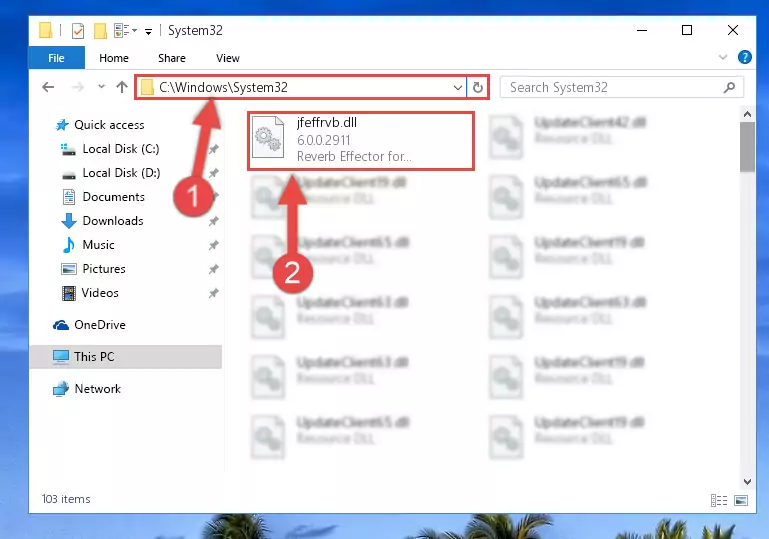Click the pin icon beside Music
The image size is (769, 539).
tap(213, 245)
